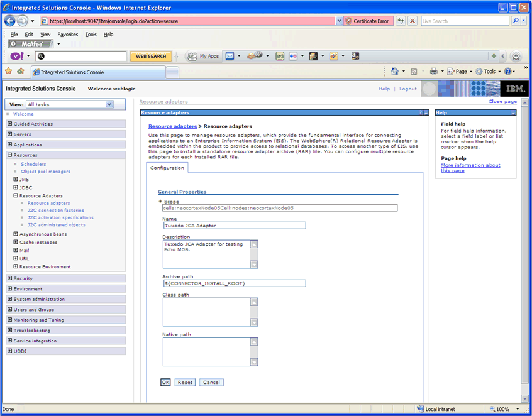This screenshot has height=416, width=532.
Task: Open the Favorites menu
Action: tap(67, 34)
